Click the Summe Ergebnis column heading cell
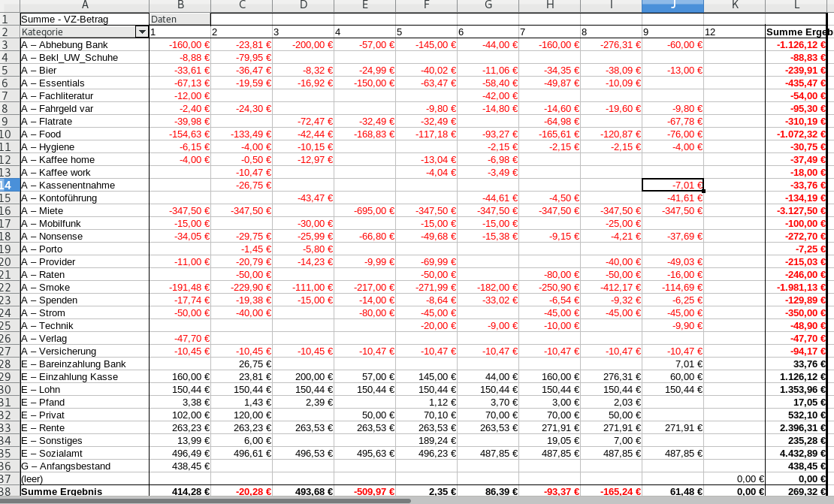This screenshot has height=504, width=834. coord(796,32)
